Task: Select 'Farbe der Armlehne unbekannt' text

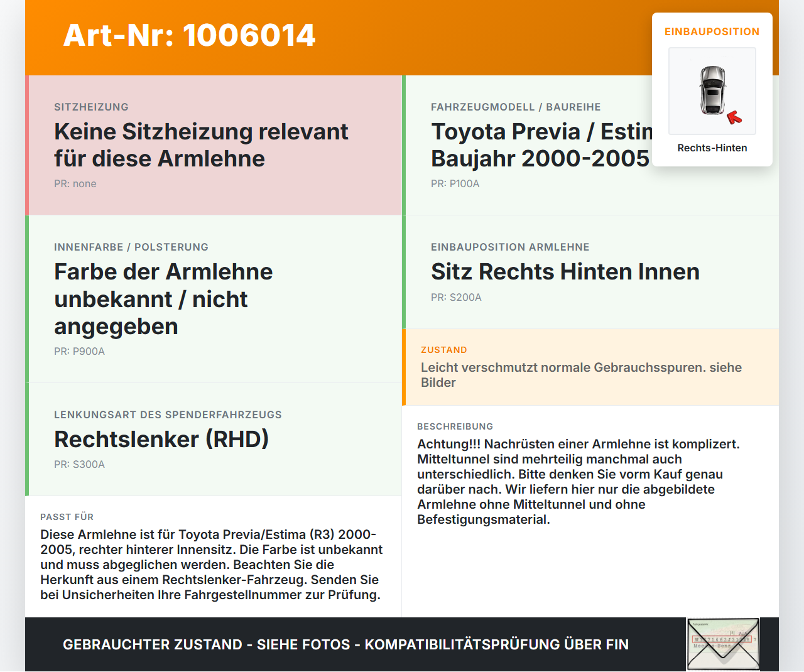Action: pos(163,299)
